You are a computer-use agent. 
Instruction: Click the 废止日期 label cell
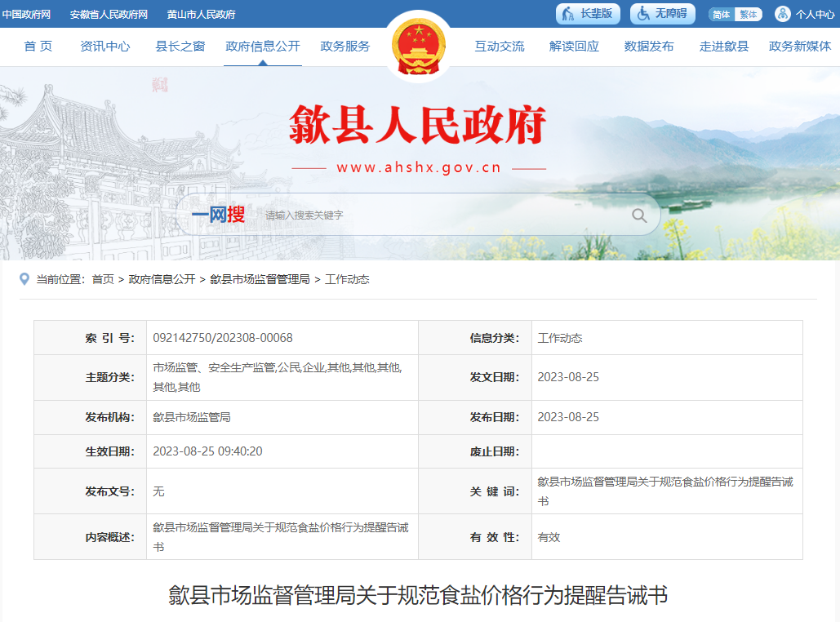coord(475,451)
